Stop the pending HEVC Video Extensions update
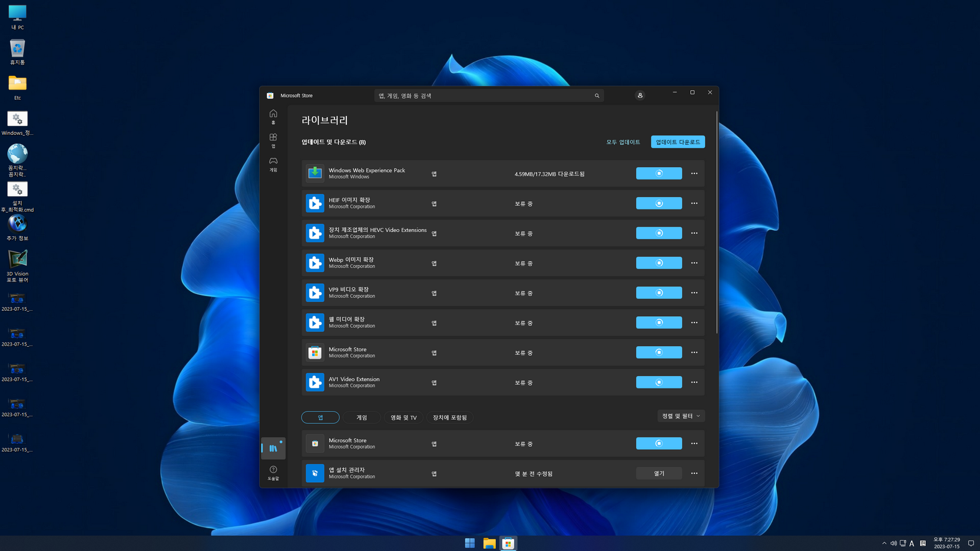This screenshot has width=980, height=551. [x=659, y=233]
